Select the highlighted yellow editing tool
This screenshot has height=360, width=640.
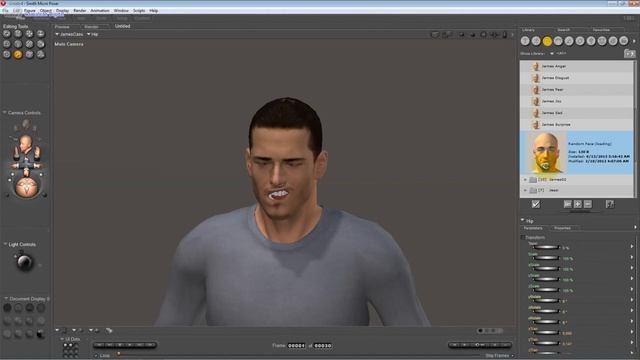coord(18,54)
